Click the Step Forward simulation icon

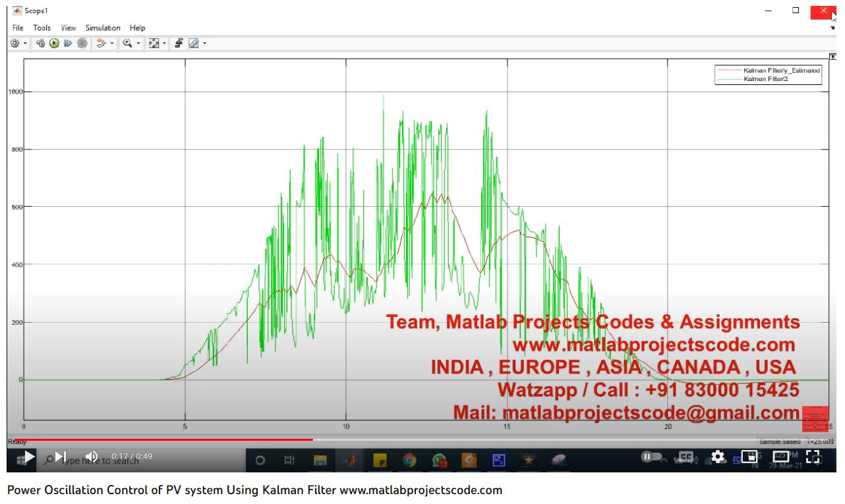[x=68, y=43]
